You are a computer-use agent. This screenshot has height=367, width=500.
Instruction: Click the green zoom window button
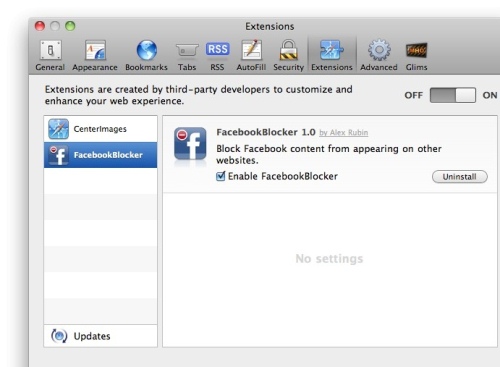[70, 26]
